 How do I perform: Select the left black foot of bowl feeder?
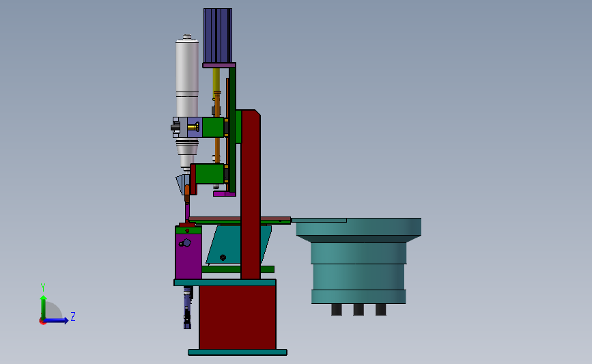coord(337,309)
